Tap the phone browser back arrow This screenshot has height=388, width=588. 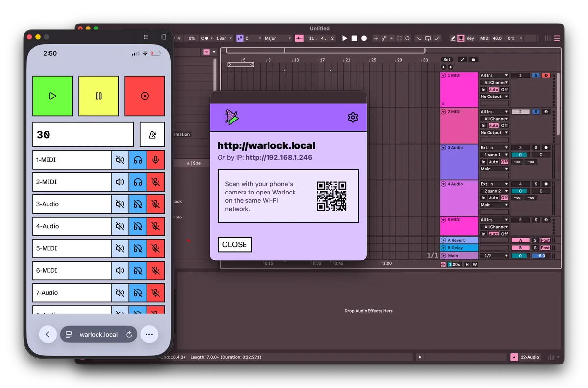(x=48, y=335)
